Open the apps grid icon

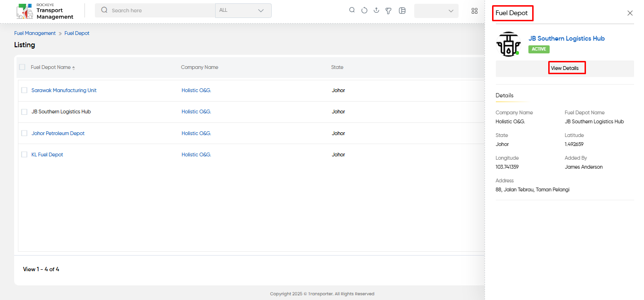pos(475,10)
